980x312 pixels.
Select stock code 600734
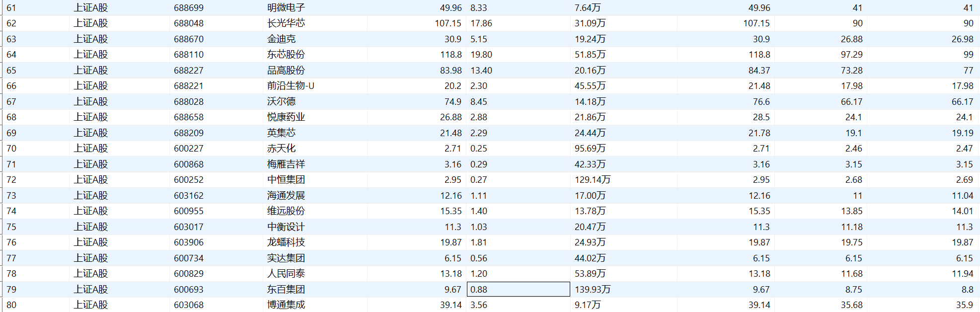pyautogui.click(x=189, y=258)
